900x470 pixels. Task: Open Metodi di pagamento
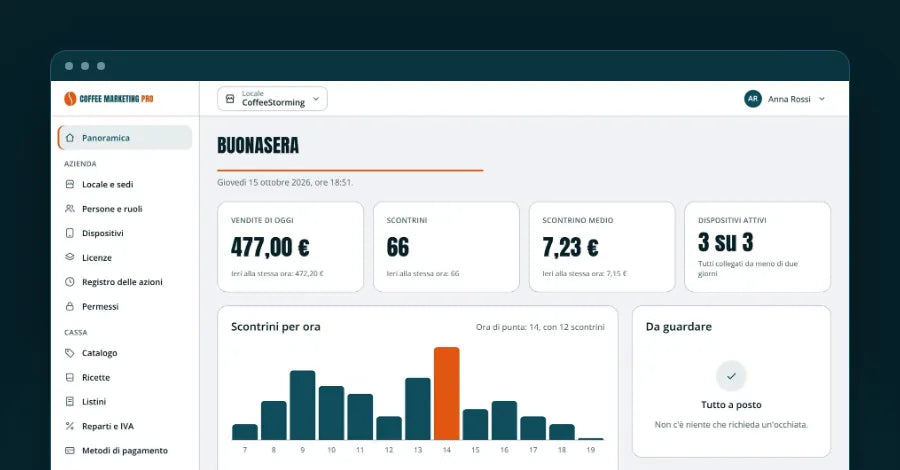tap(125, 450)
